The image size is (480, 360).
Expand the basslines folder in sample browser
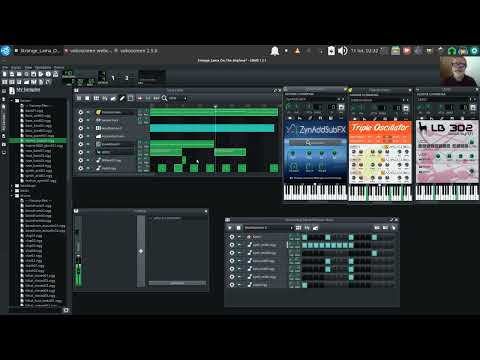coord(12,186)
